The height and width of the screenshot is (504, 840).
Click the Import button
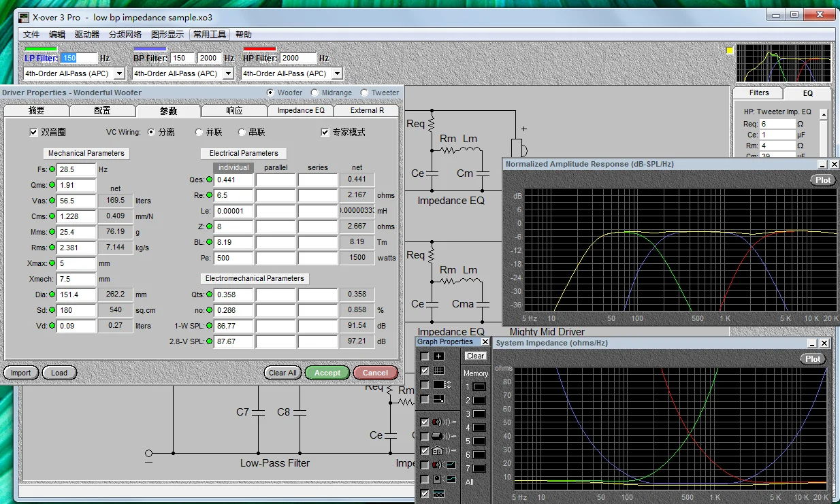click(20, 373)
